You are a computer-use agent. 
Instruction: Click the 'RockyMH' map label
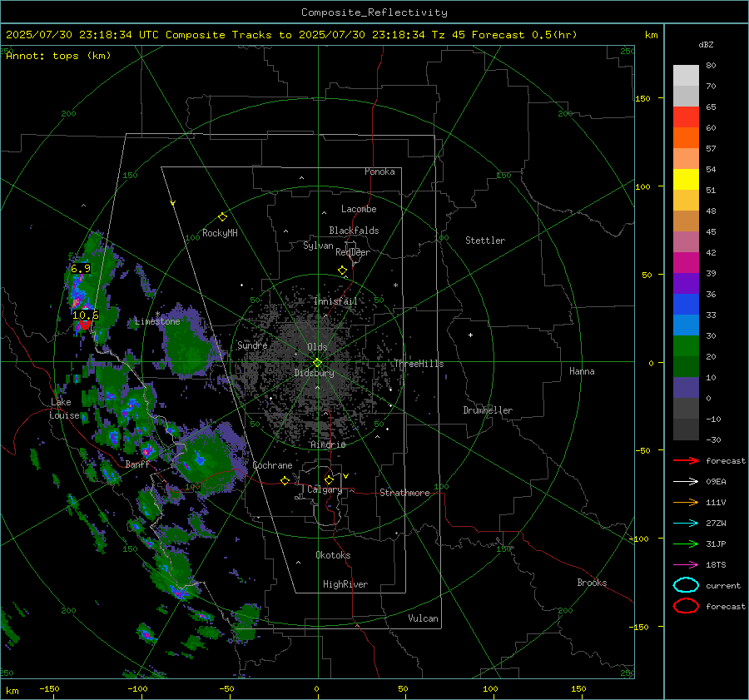220,233
